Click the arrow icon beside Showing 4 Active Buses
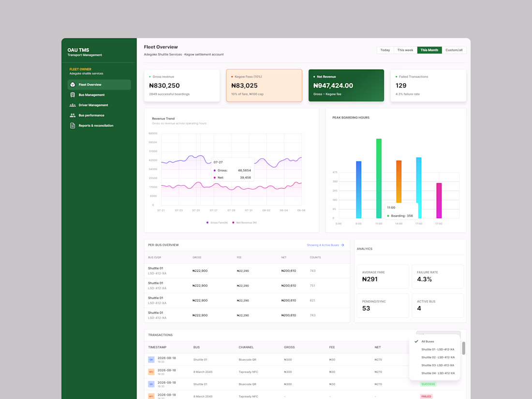The height and width of the screenshot is (399, 532). click(343, 245)
